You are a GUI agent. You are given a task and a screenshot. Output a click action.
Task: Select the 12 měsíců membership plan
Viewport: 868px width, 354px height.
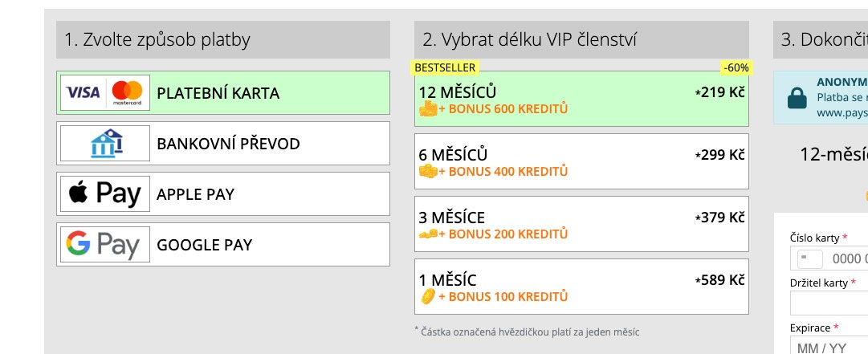(x=581, y=99)
